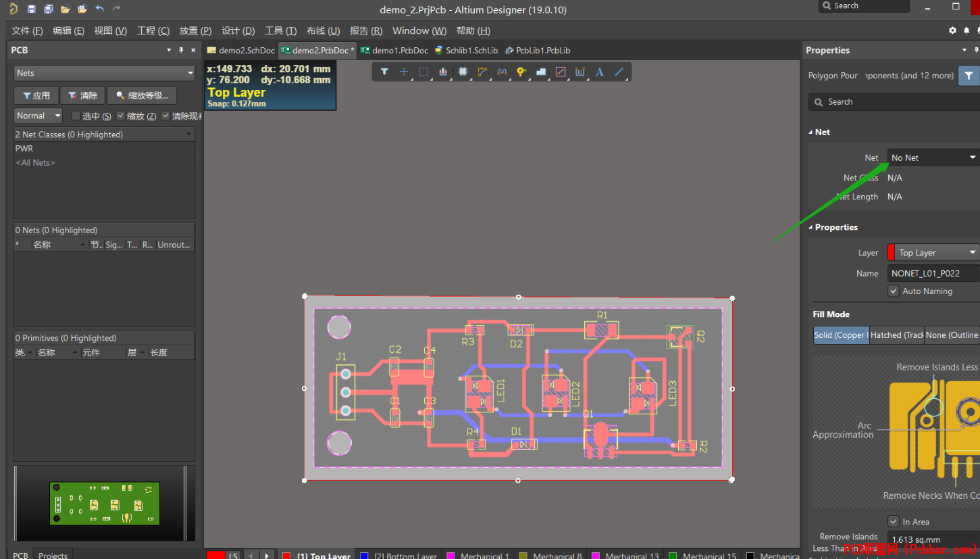Switch to the Schlib1.SchLib tab
The image size is (980, 559).
click(466, 51)
